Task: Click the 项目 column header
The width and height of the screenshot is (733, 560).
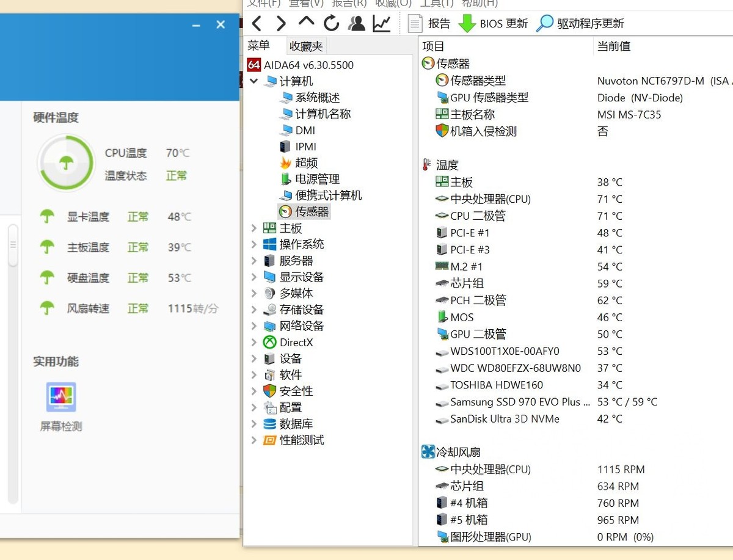Action: (505, 46)
